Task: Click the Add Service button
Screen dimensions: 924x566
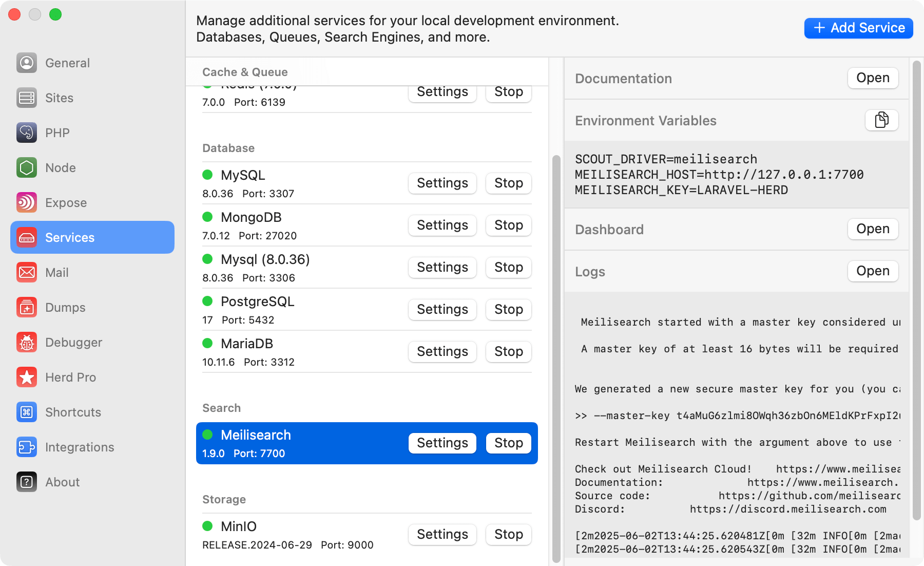Action: tap(858, 28)
